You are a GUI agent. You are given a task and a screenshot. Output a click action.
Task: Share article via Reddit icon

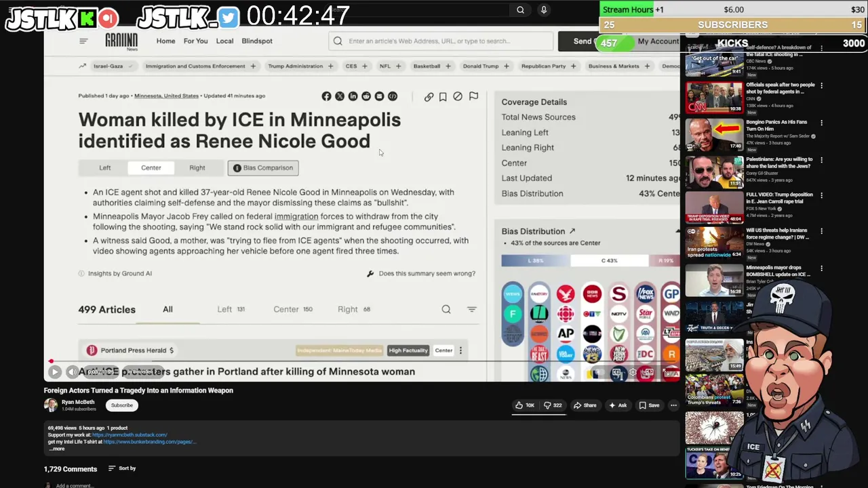point(366,96)
